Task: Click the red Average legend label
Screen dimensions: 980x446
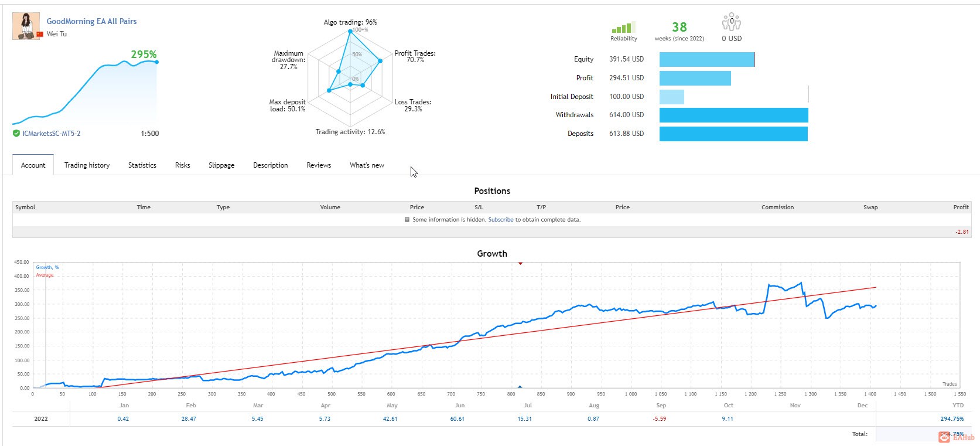Action: tap(45, 275)
